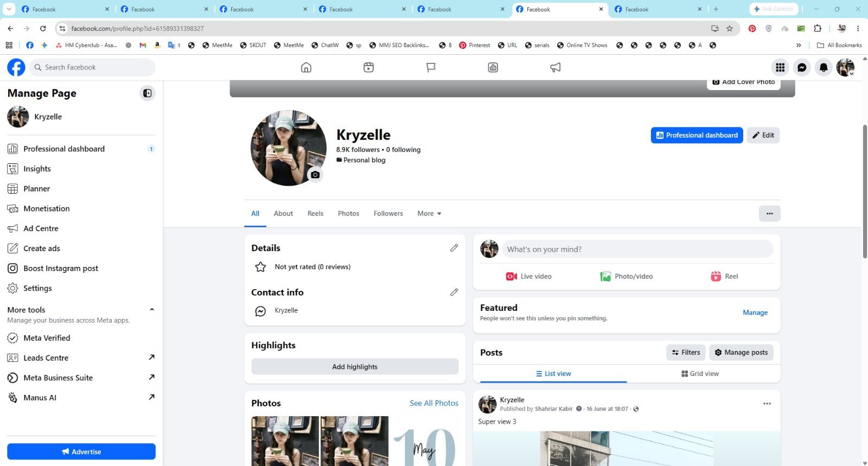Expand the More dropdown in profile tabs
Image resolution: width=868 pixels, height=466 pixels.
429,213
